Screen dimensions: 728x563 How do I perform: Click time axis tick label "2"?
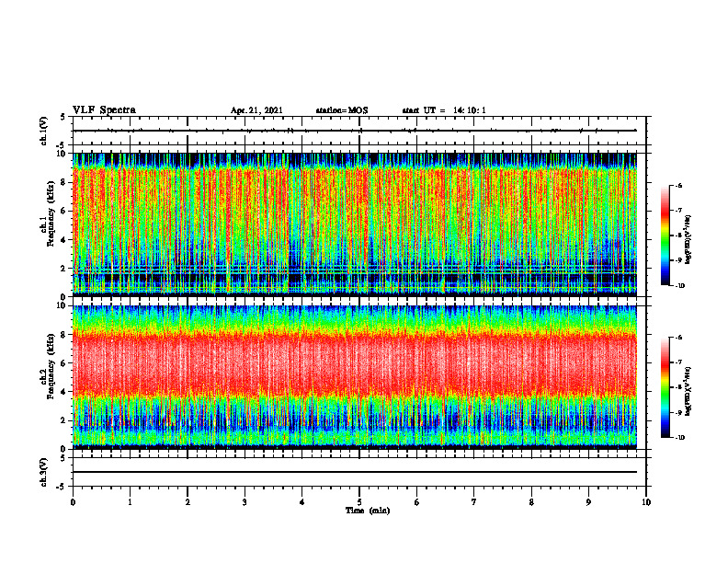(188, 502)
